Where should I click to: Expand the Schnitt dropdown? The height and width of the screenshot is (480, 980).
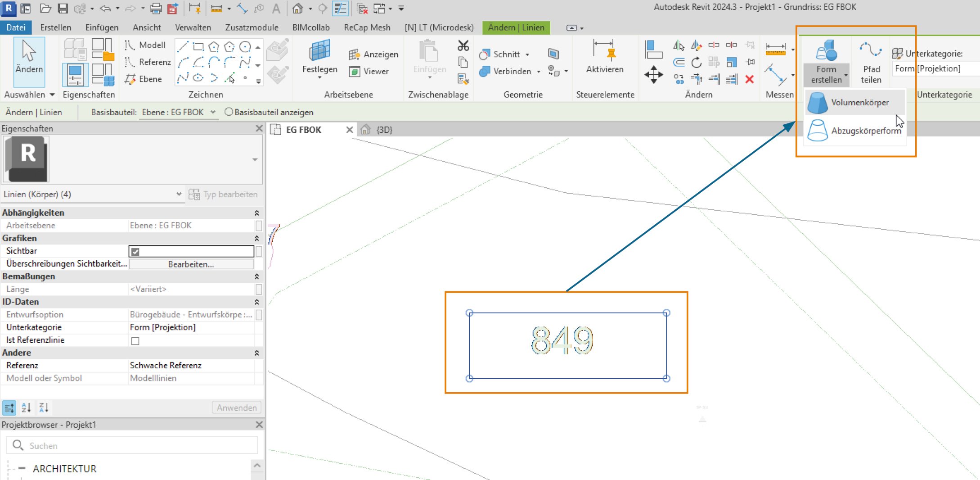click(x=527, y=54)
